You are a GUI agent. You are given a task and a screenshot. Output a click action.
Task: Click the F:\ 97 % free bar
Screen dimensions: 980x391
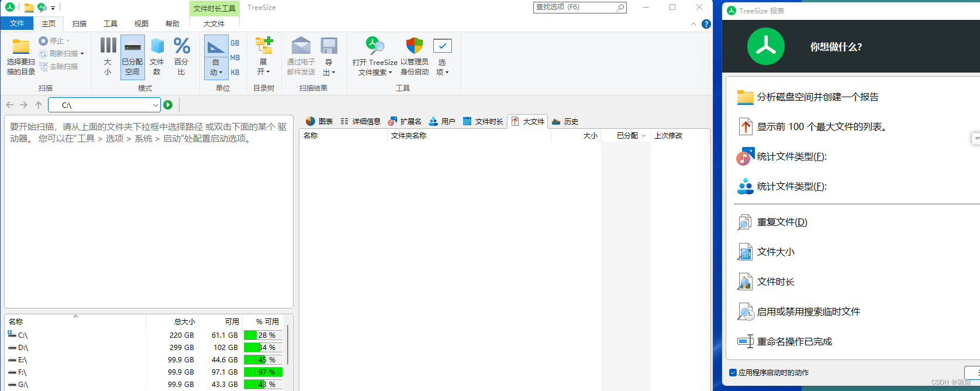coord(263,372)
